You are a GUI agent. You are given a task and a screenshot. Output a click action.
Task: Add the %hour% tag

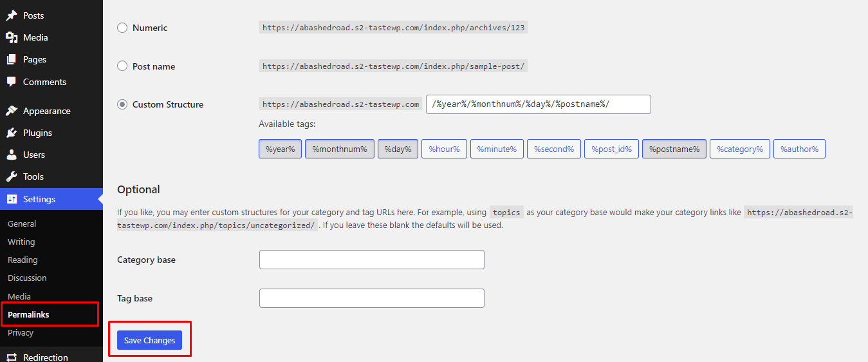(x=444, y=149)
